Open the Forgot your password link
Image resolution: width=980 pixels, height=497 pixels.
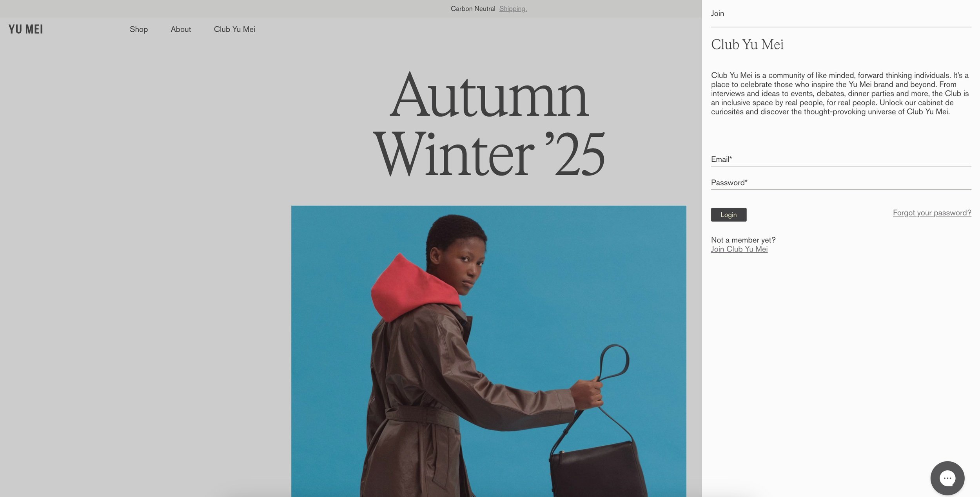pyautogui.click(x=932, y=213)
